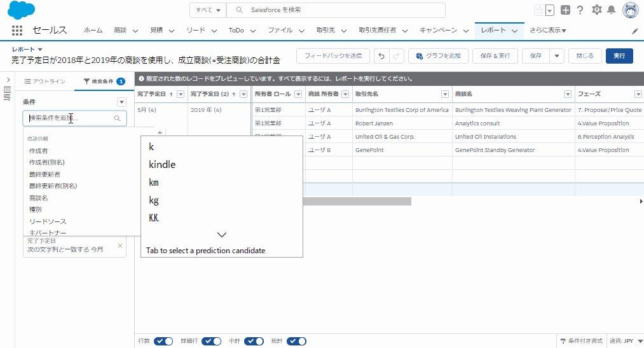
Task: Choose リードソース from the field list
Action: point(48,221)
